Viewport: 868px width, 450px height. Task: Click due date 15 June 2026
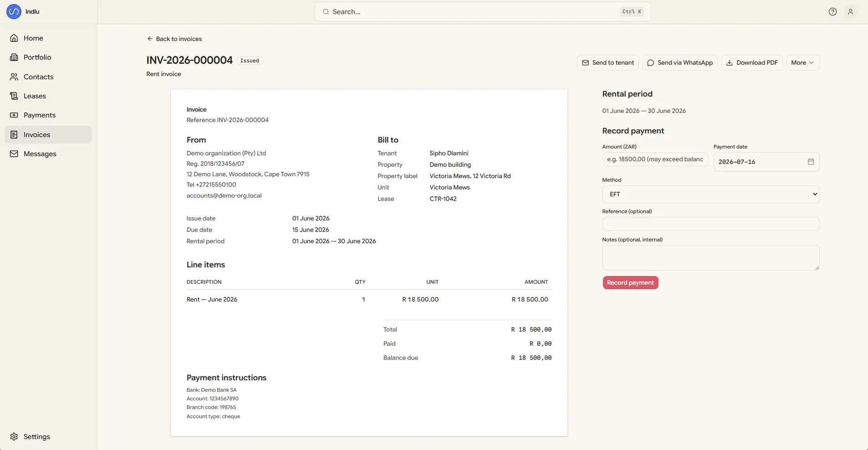(x=311, y=230)
